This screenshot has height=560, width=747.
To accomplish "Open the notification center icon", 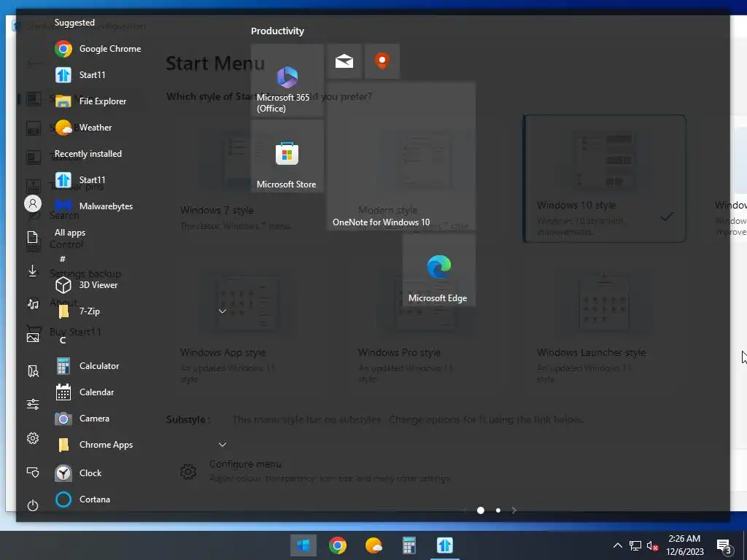I will [x=724, y=546].
